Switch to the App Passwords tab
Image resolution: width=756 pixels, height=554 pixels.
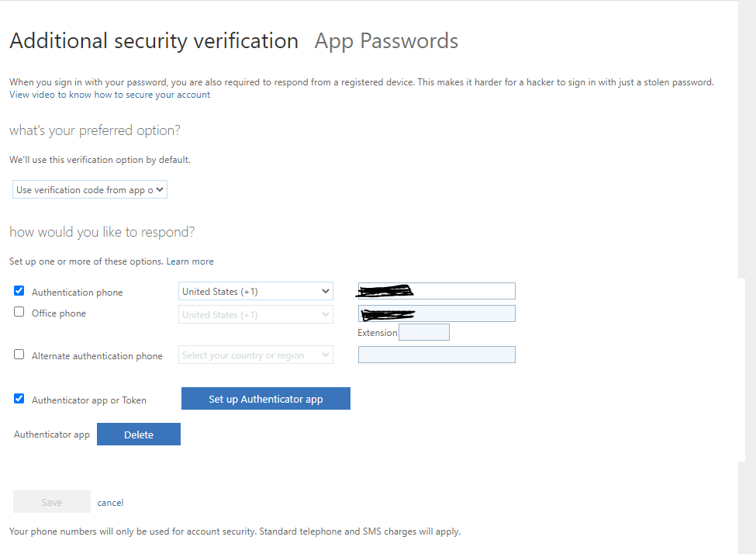coord(386,41)
